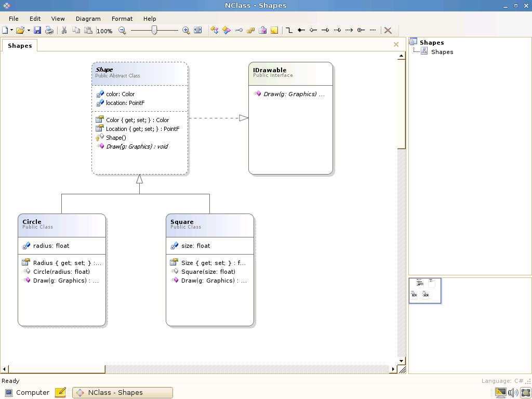This screenshot has height=399, width=532.
Task: Click the 'location: PointF' field
Action: tap(125, 103)
